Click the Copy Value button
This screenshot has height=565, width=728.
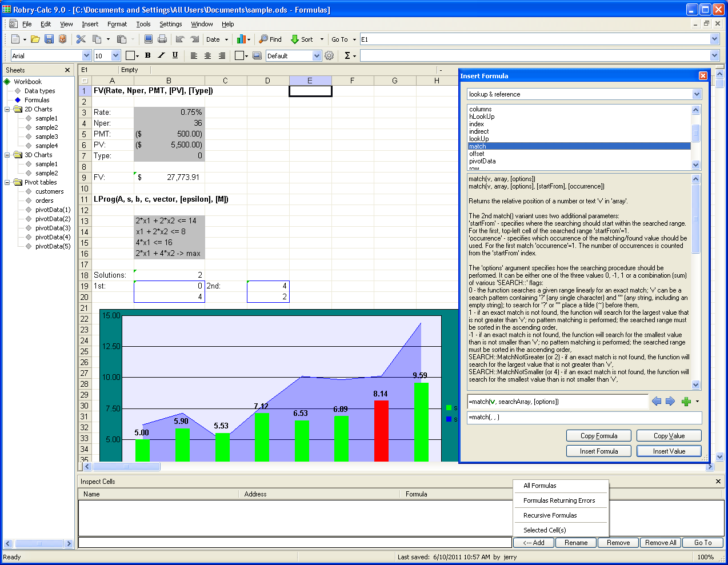[x=669, y=436]
